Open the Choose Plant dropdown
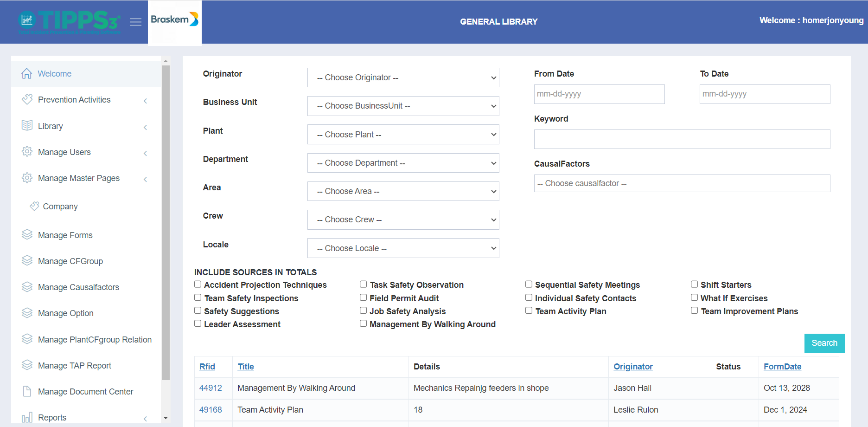 click(403, 135)
